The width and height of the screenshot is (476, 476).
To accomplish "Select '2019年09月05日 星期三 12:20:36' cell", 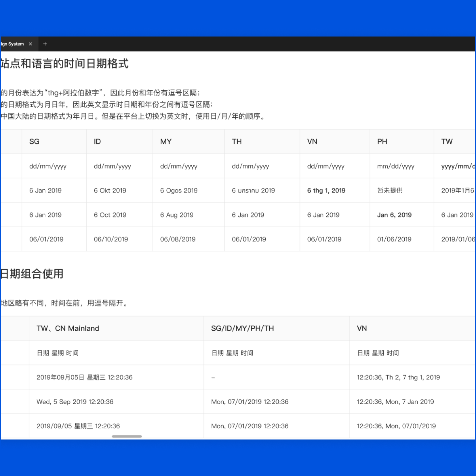I will 116,377.
